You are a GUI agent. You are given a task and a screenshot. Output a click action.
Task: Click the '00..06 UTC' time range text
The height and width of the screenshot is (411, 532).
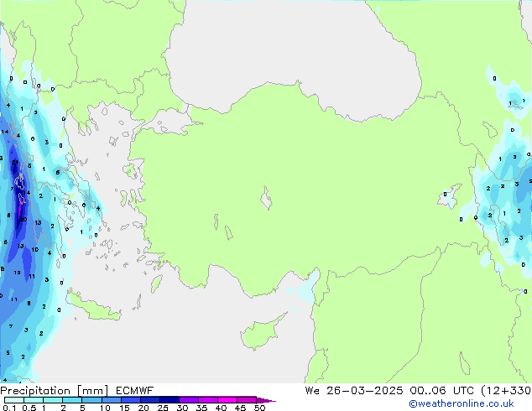(x=441, y=391)
